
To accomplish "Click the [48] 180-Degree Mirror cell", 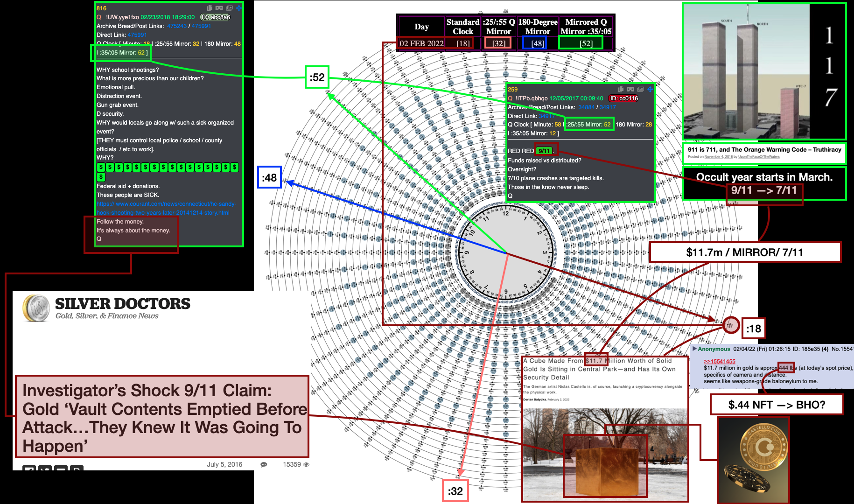I will (x=538, y=43).
